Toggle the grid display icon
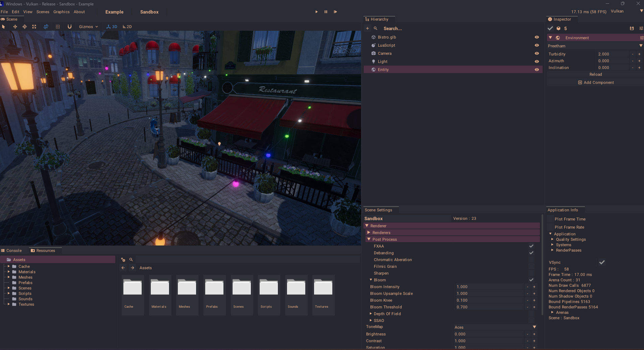644x350 pixels. (58, 27)
